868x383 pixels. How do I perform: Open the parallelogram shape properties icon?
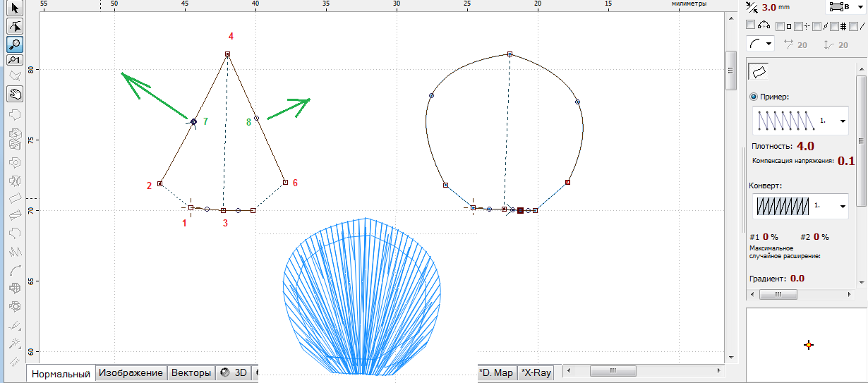[759, 71]
